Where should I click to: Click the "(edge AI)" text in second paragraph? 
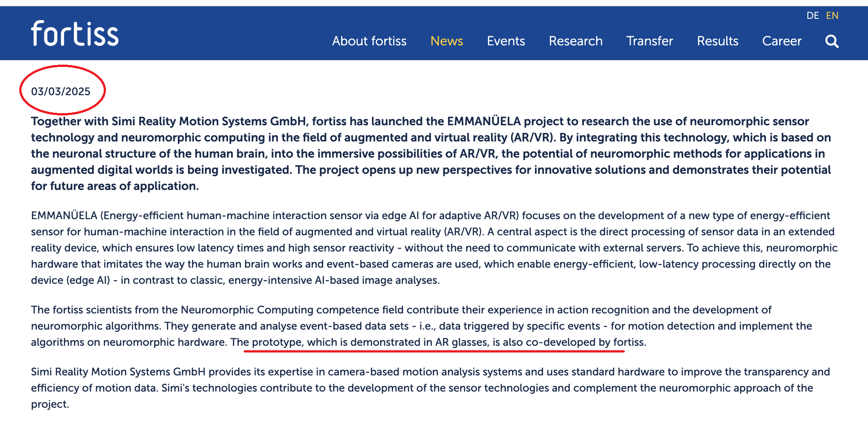88,280
